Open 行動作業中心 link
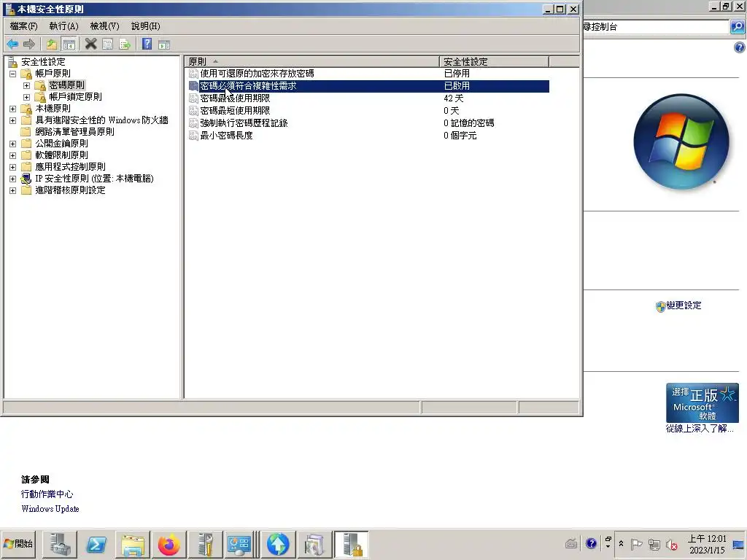Screen dimensions: 747x560 click(x=47, y=494)
